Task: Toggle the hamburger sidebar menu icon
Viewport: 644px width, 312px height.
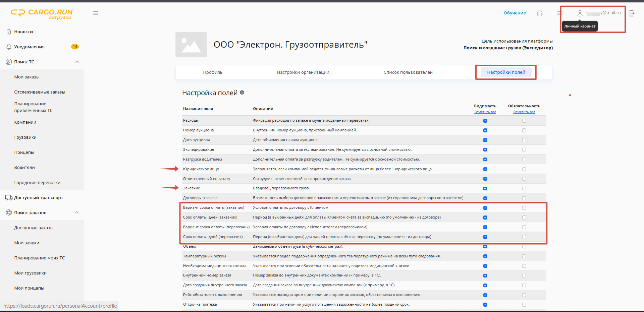Action: tap(96, 13)
